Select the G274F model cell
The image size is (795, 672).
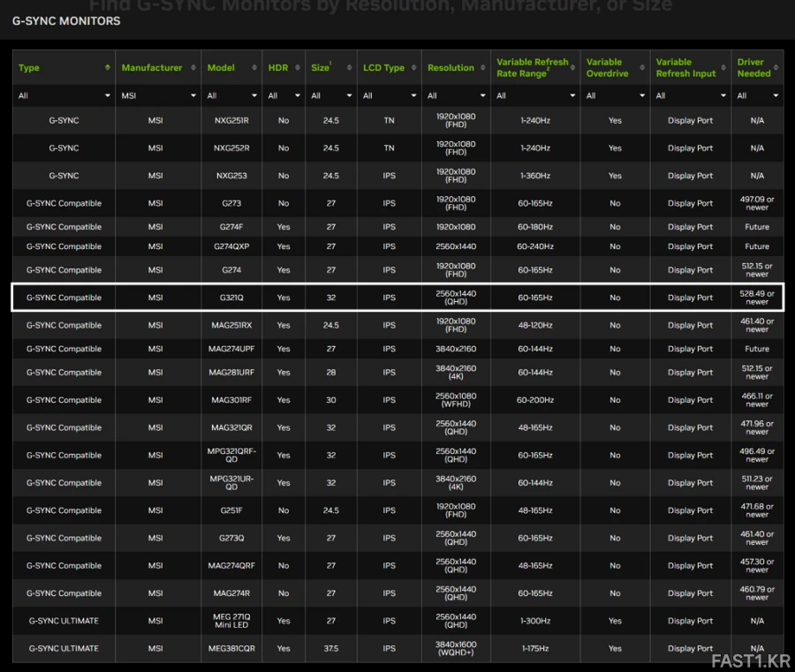(x=231, y=227)
